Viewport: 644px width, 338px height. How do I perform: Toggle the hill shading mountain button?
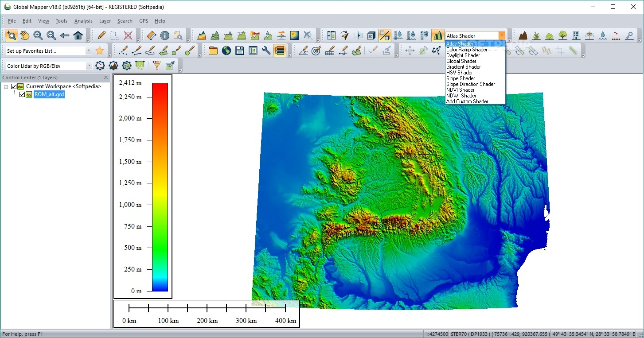point(437,35)
